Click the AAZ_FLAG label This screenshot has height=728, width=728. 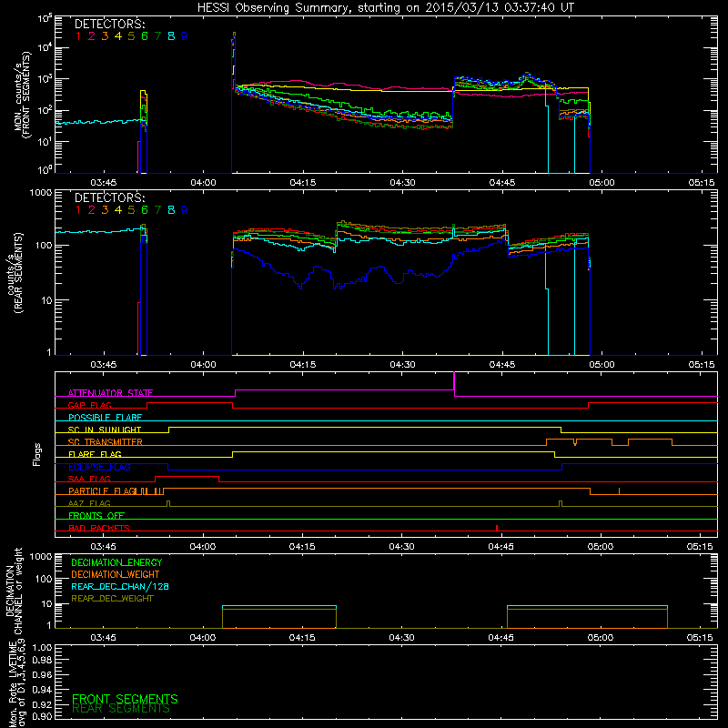[89, 503]
